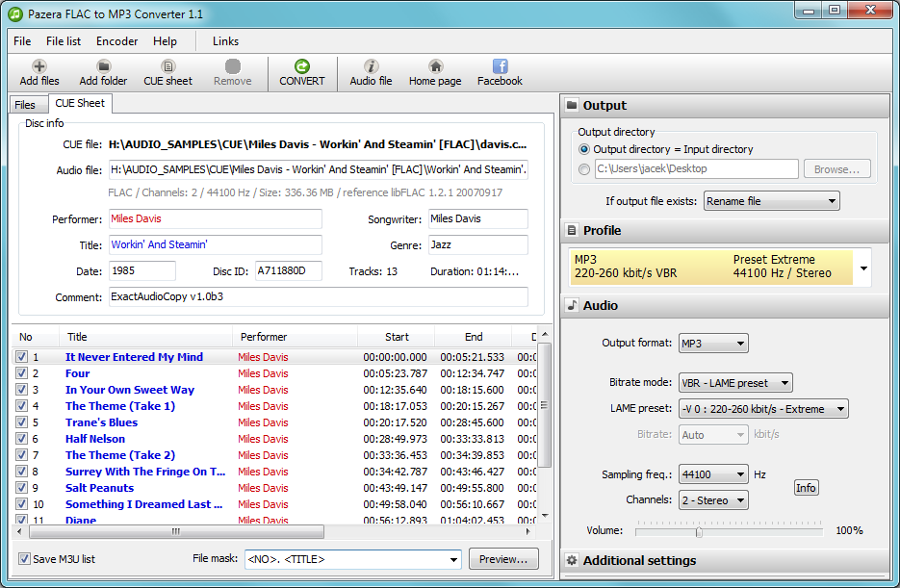Click the Browse button for output directory

836,167
